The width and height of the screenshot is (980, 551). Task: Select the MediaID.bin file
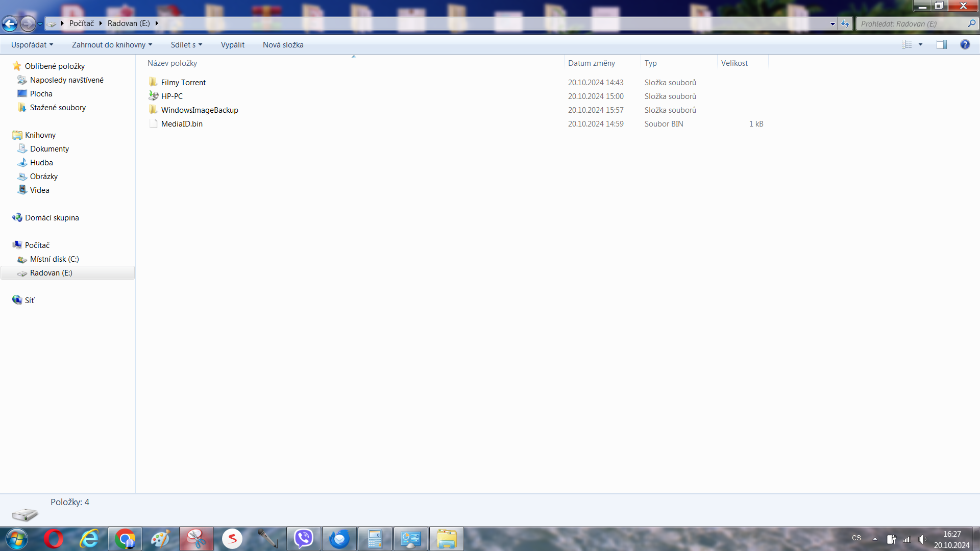coord(182,123)
